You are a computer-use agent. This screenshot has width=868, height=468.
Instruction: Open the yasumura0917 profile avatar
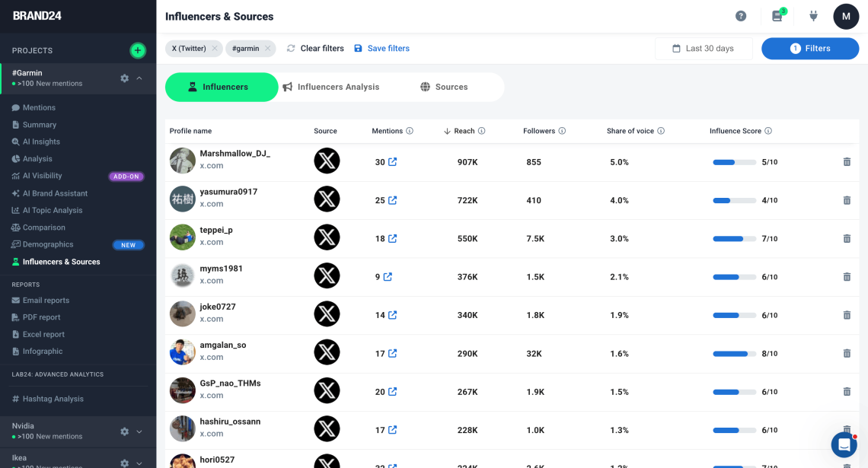(x=183, y=199)
